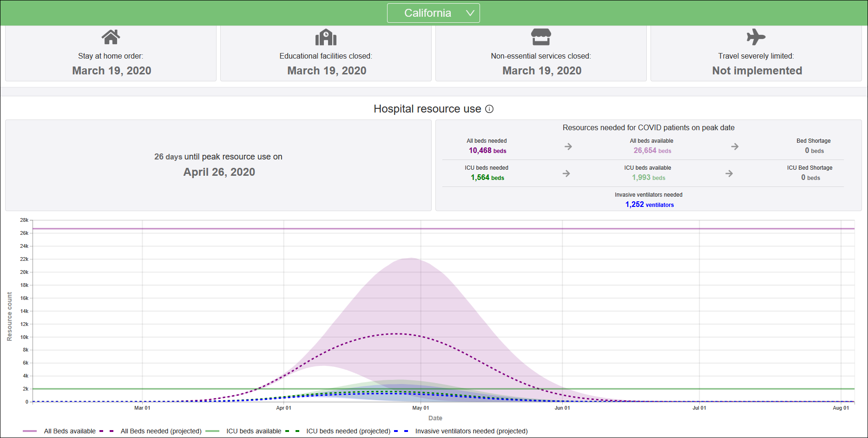The height and width of the screenshot is (438, 868).
Task: Click the storefront icon for non-essential services
Action: coord(541,37)
